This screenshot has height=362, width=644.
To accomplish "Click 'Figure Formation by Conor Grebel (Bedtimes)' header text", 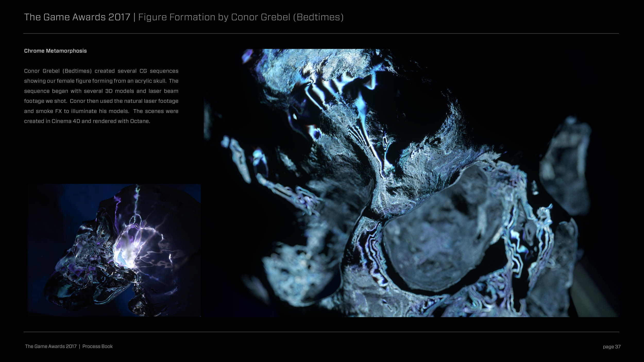I will click(x=241, y=17).
